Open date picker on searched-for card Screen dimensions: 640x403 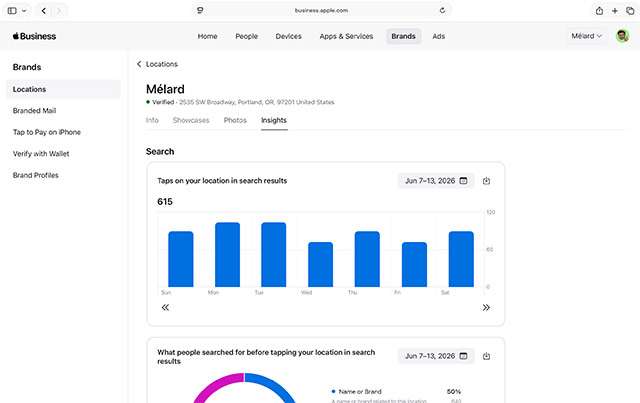click(436, 356)
